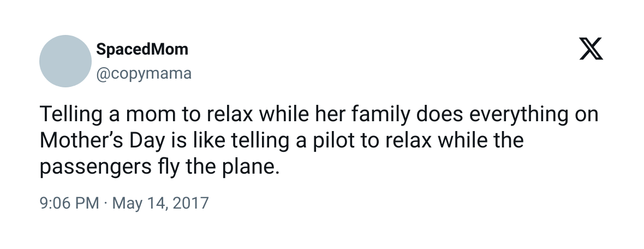Screen dimensions: 644x249
Task: Click the word 'family' in the tweet
Action: tap(381, 114)
